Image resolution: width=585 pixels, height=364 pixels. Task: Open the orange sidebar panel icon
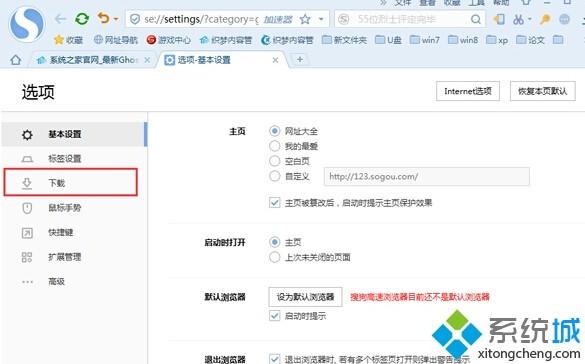pyautogui.click(x=499, y=19)
